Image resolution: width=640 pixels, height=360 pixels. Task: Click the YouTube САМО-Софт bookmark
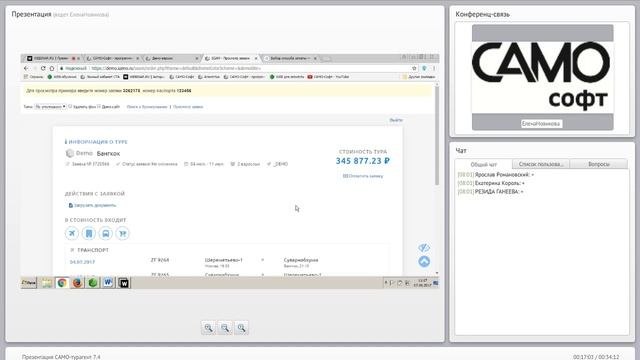[328, 77]
